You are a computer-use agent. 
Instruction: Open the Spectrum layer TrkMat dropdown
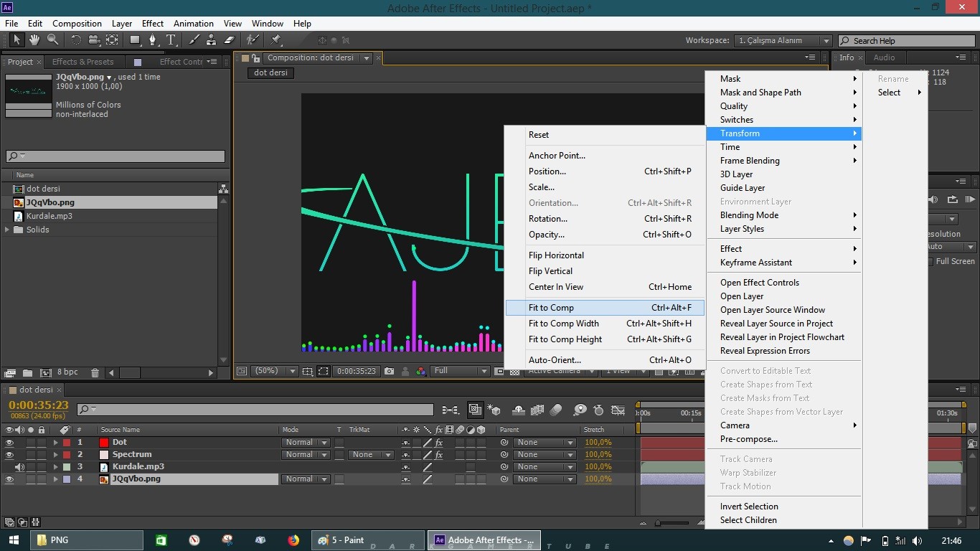click(372, 455)
